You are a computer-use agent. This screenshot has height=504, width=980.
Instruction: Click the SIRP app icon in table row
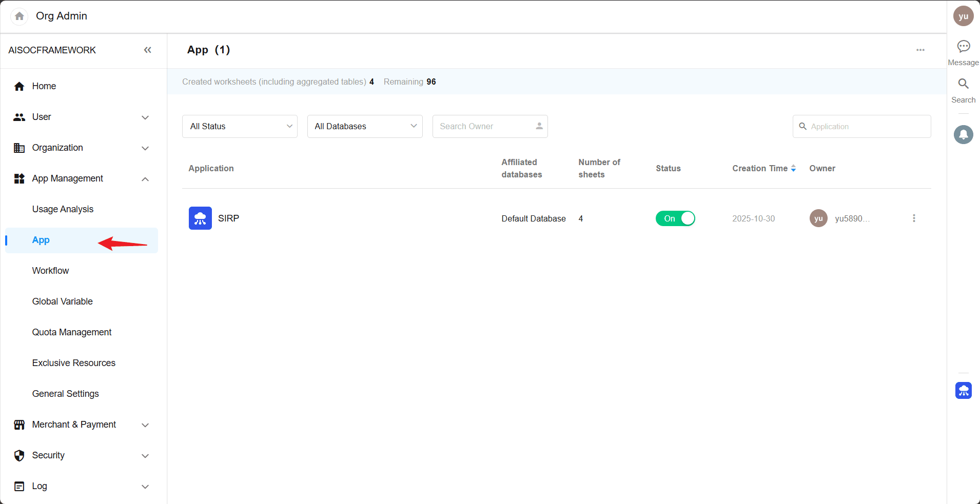pyautogui.click(x=200, y=218)
